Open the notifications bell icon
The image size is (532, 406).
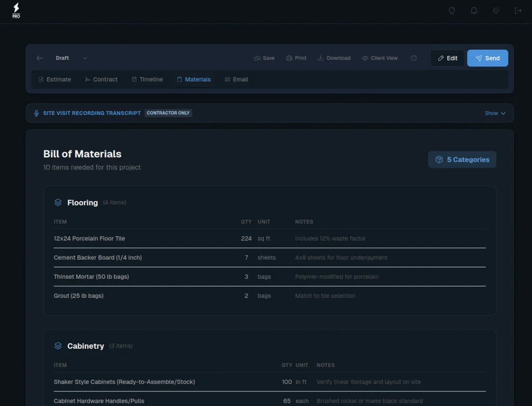pyautogui.click(x=474, y=11)
